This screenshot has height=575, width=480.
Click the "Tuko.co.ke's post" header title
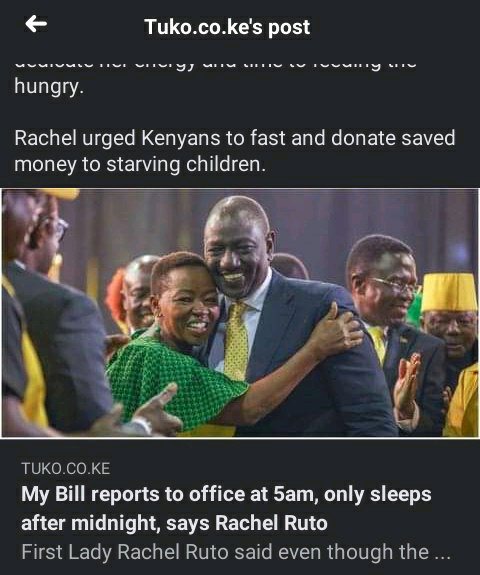pyautogui.click(x=227, y=27)
